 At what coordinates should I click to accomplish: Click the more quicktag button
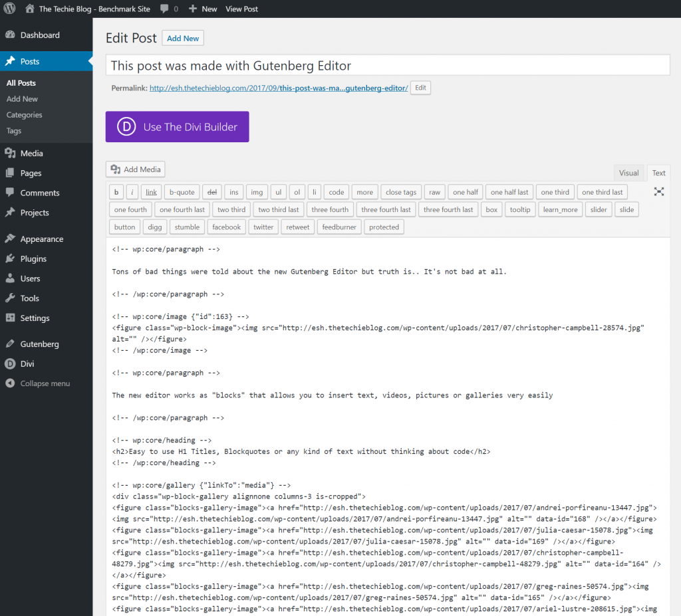coord(365,192)
